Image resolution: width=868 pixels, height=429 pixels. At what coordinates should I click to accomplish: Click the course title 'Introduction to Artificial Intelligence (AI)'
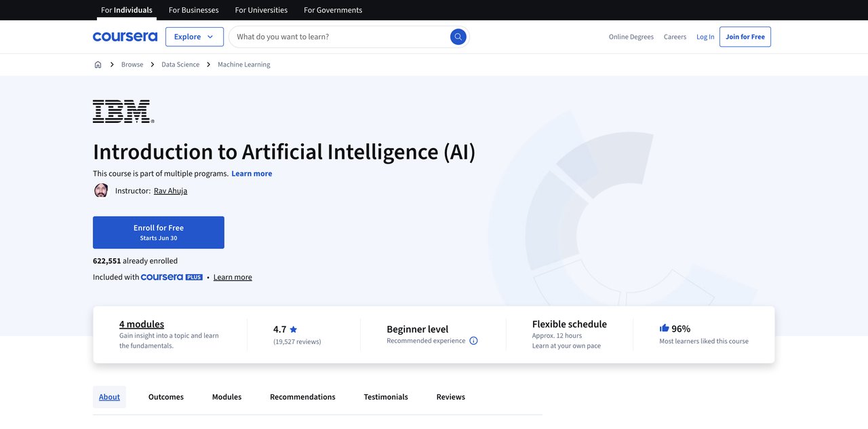pyautogui.click(x=284, y=151)
